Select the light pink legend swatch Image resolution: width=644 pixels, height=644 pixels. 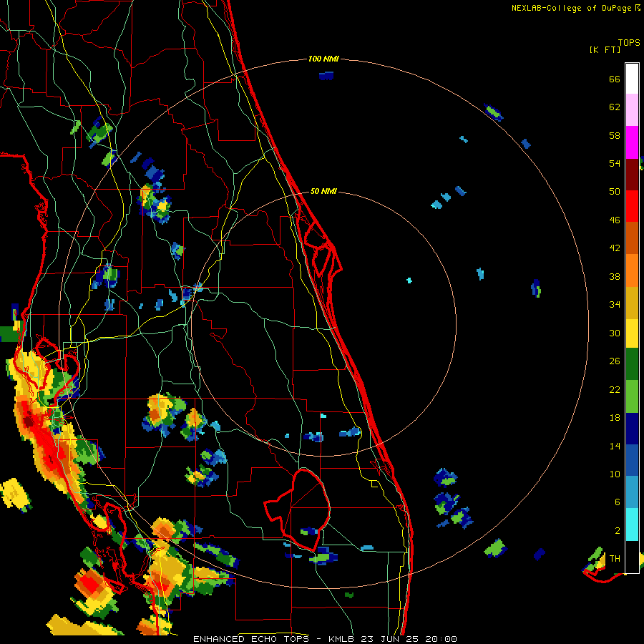[x=632, y=110]
